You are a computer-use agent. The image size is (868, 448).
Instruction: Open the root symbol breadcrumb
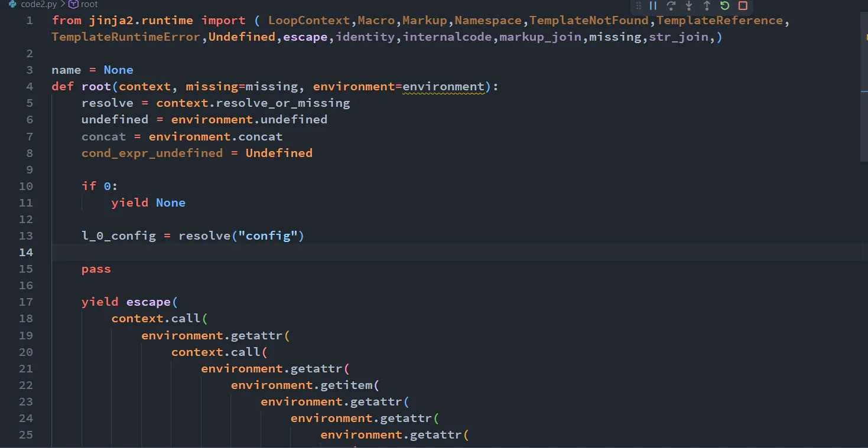(x=89, y=4)
